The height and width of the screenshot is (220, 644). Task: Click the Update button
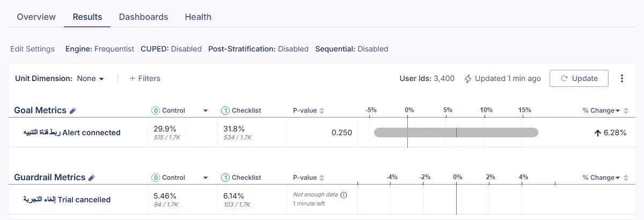tap(579, 78)
